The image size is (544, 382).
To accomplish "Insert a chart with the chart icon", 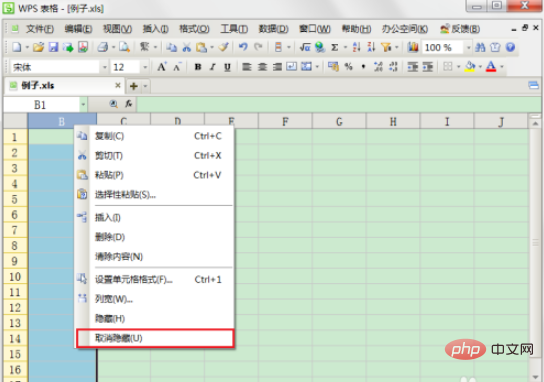I will pos(413,47).
